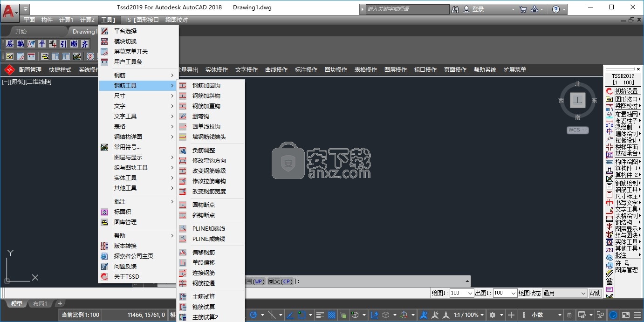Click 初始设置 in the TSSD side panel

tap(626, 91)
